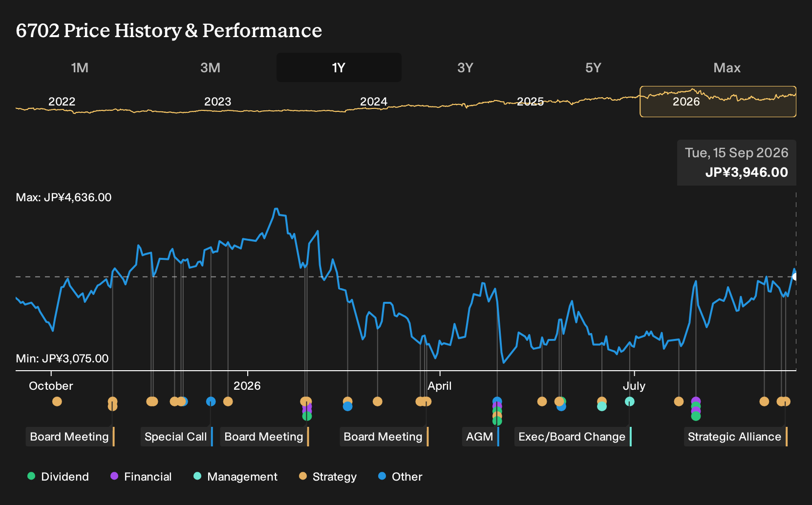Click the JP¥3,946.00 tooltip price
The image size is (812, 505).
point(747,172)
